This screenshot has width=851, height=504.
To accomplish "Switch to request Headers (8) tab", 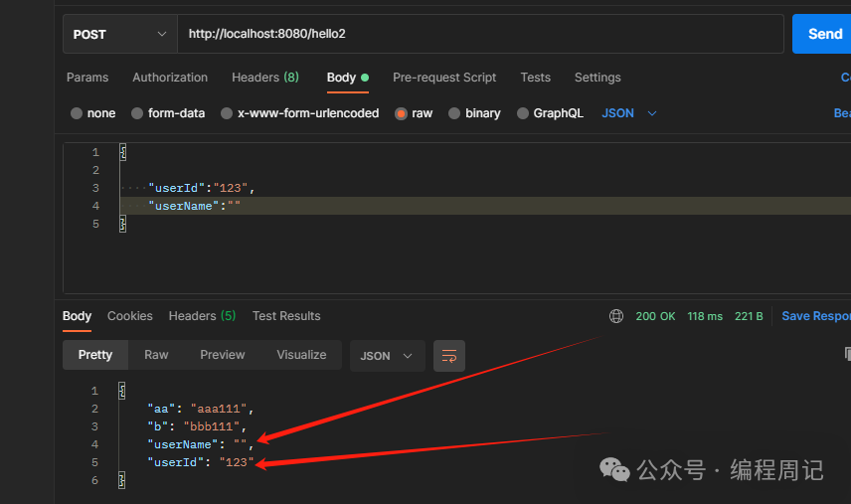I will [x=265, y=77].
